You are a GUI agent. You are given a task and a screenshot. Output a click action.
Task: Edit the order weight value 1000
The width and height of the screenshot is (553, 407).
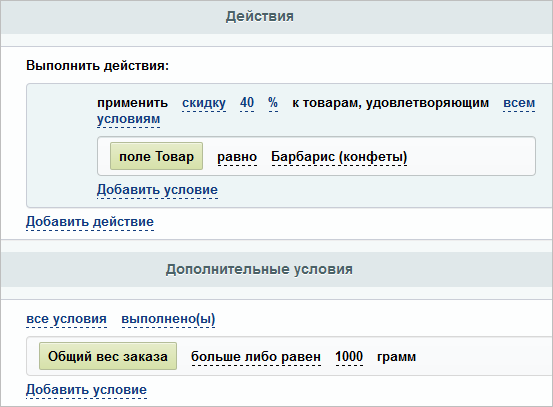click(349, 357)
